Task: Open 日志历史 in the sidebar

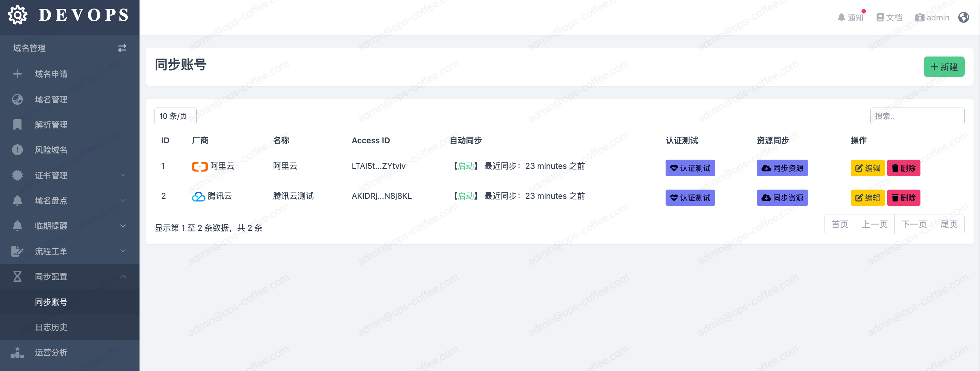Action: 51,327
